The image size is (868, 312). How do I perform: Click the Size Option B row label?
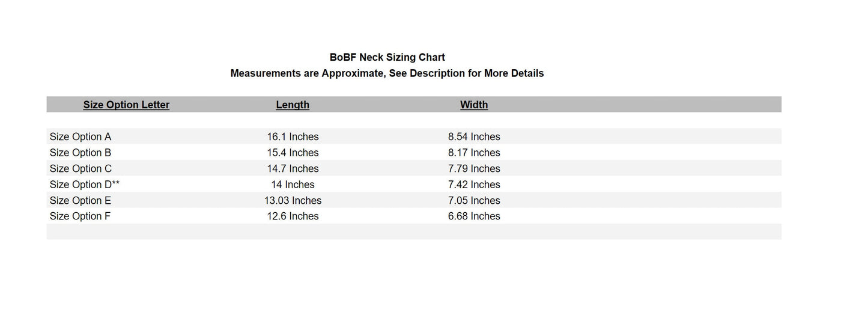(x=80, y=153)
